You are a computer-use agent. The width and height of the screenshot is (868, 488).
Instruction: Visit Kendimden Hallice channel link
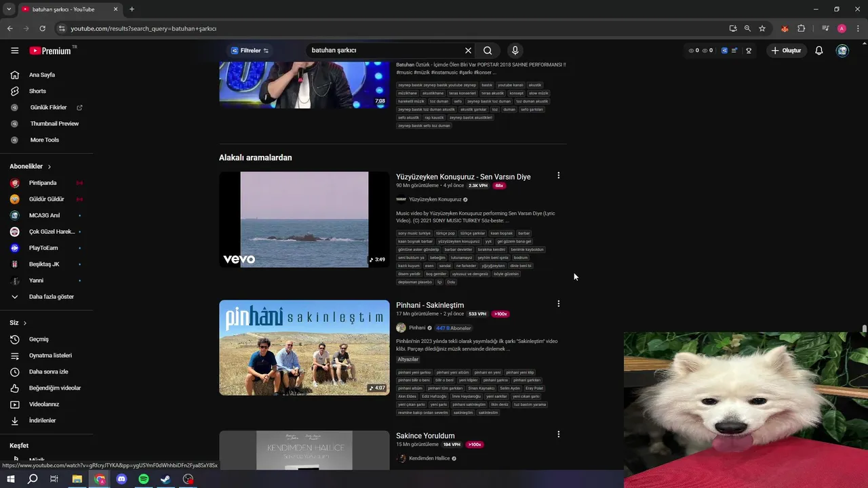(x=429, y=458)
